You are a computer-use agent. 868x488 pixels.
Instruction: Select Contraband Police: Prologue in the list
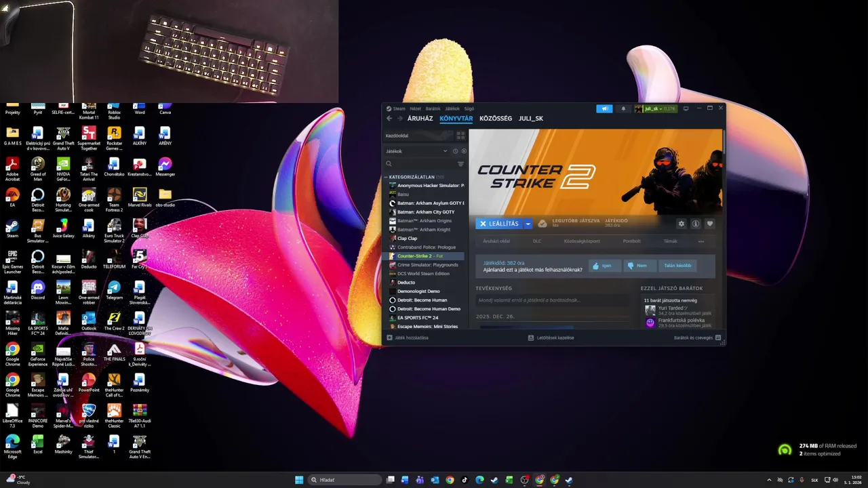point(426,247)
